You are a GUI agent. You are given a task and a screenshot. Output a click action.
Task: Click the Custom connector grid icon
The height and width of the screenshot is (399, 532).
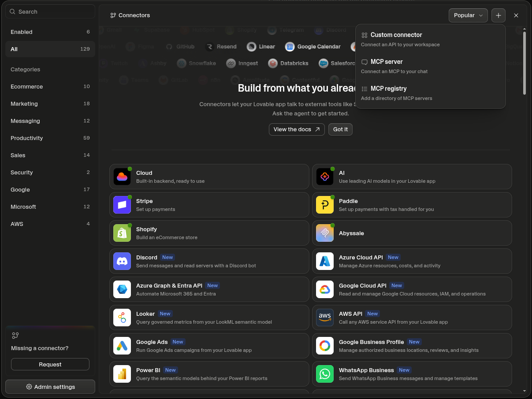(365, 35)
